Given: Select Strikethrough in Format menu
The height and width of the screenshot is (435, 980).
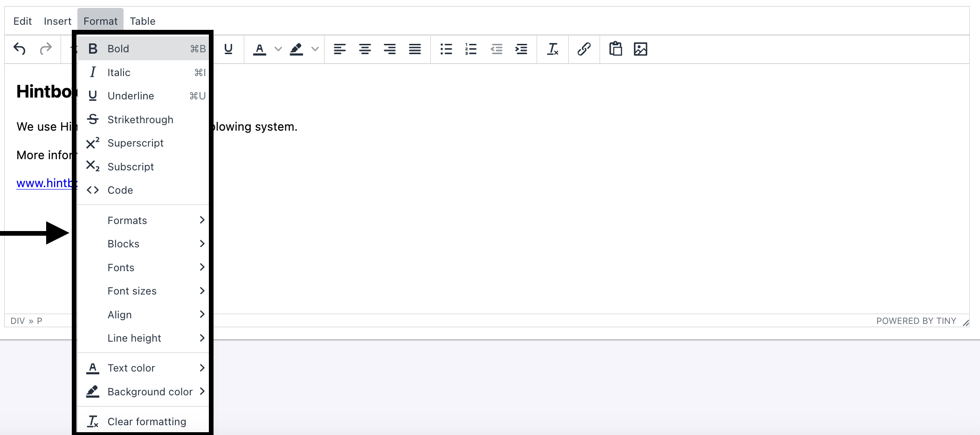Looking at the screenshot, I should click(x=143, y=119).
